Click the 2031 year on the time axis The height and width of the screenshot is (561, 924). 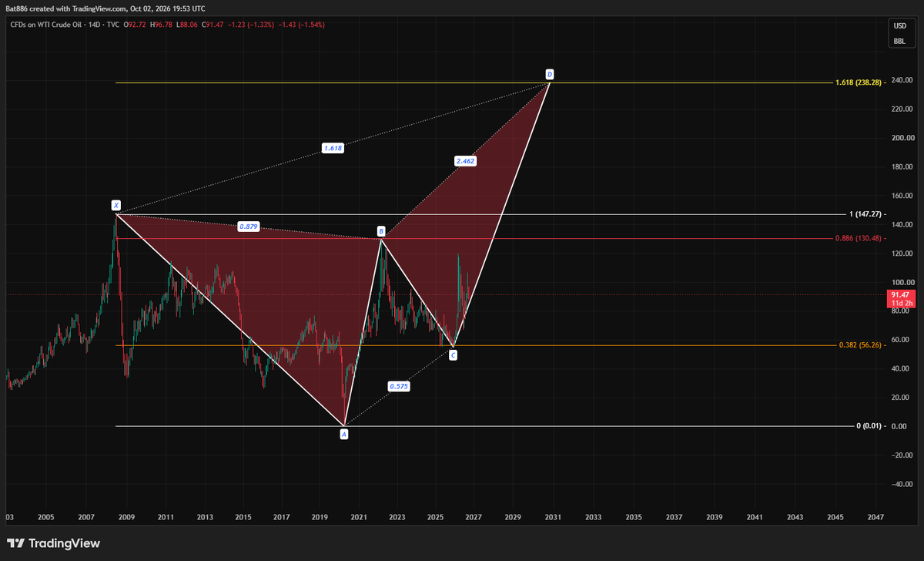(x=554, y=517)
